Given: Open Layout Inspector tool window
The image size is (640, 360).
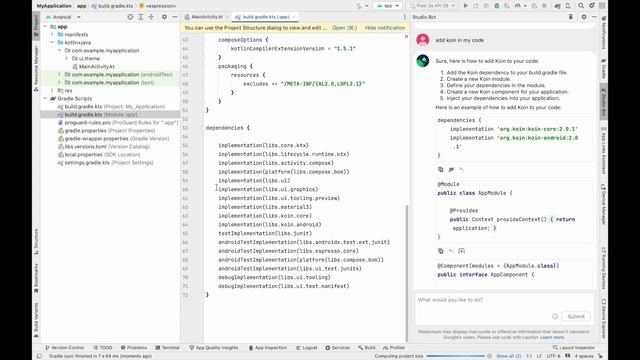Looking at the screenshot, I should click(573, 348).
